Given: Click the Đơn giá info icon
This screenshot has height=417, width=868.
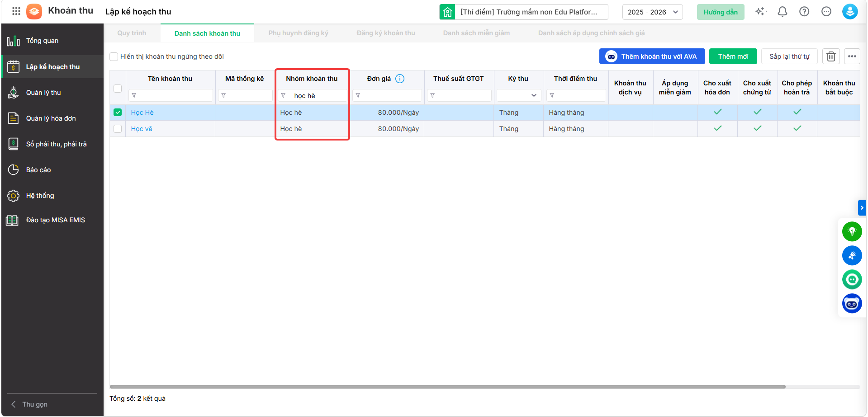Looking at the screenshot, I should click(x=400, y=79).
